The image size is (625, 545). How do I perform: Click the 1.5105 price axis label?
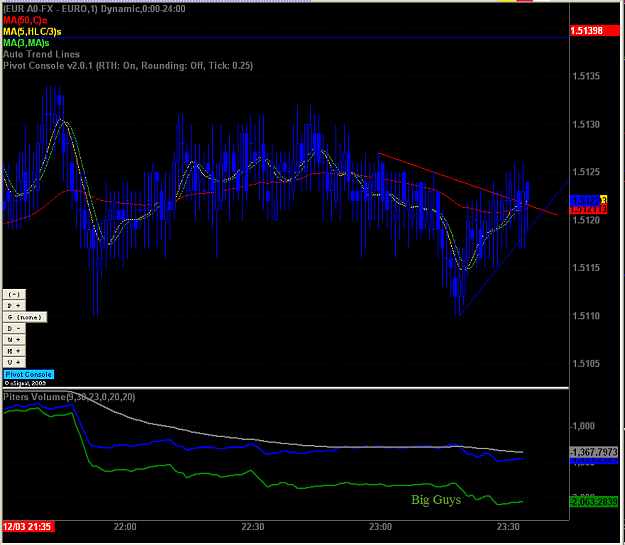[x=586, y=364]
